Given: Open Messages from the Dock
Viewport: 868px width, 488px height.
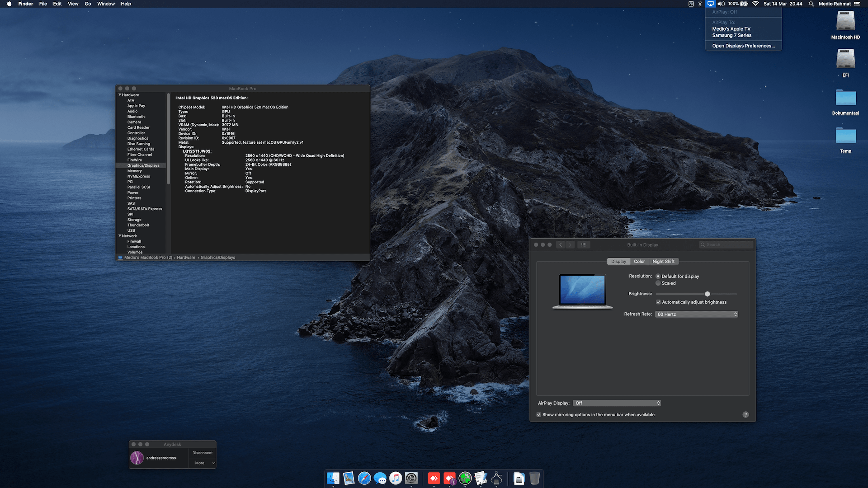Looking at the screenshot, I should pos(380,478).
